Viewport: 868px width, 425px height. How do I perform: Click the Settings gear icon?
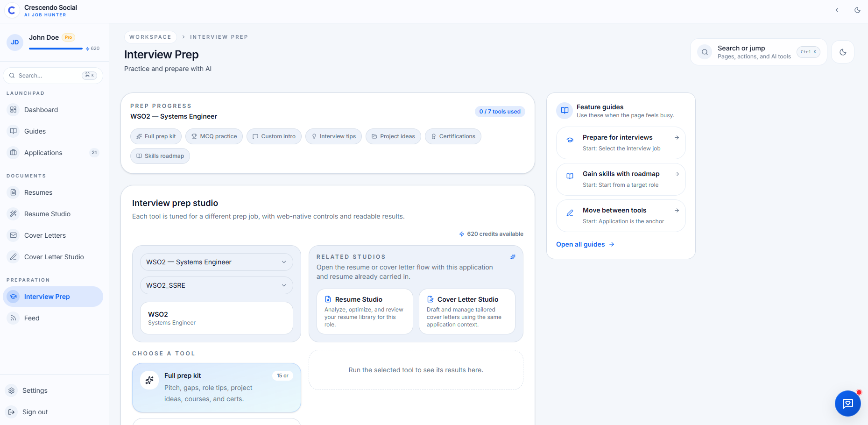(x=12, y=390)
